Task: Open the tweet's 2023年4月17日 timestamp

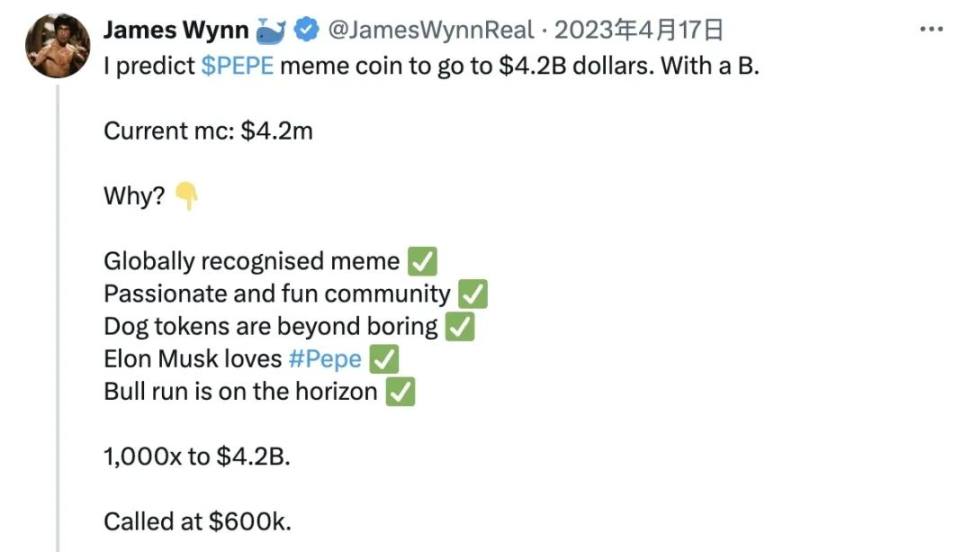Action: (638, 30)
